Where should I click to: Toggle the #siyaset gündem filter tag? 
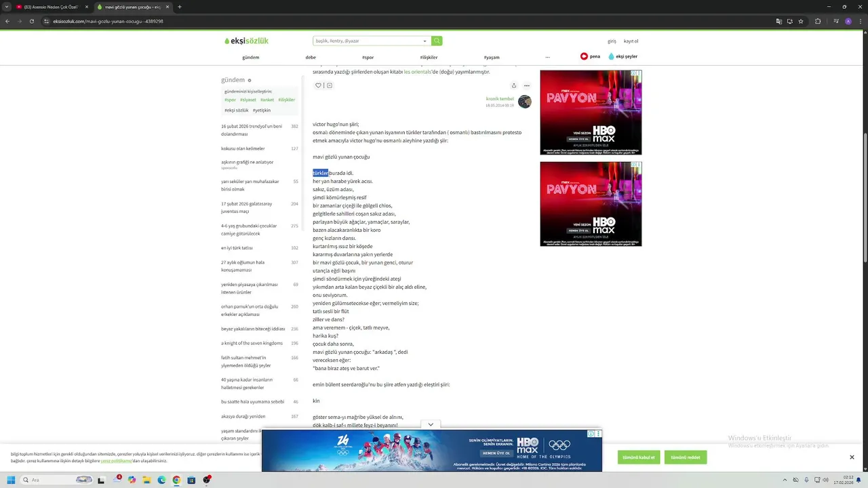click(248, 100)
